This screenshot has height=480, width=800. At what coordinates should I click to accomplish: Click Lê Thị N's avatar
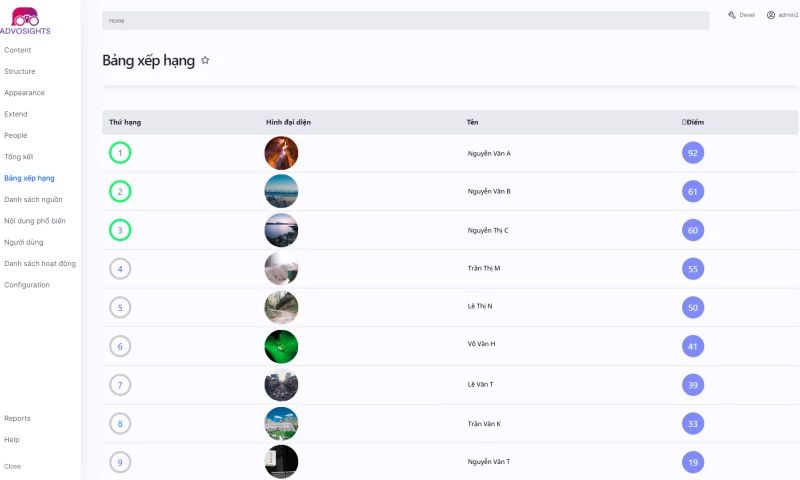pyautogui.click(x=281, y=308)
